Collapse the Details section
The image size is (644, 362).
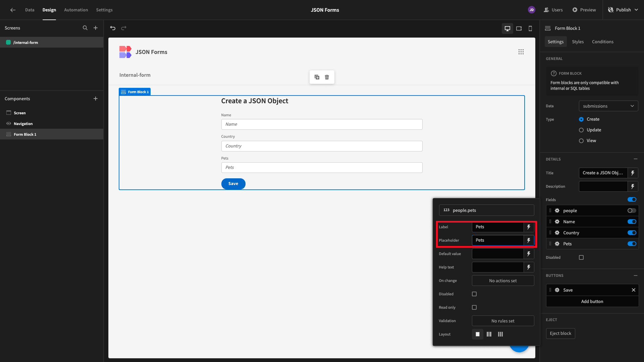point(635,159)
